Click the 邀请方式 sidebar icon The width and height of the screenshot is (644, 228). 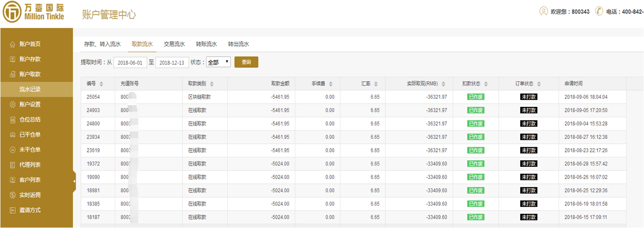pos(12,210)
